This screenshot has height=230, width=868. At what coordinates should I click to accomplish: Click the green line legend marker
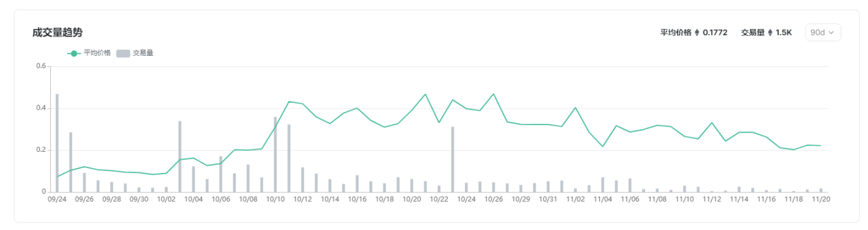74,53
